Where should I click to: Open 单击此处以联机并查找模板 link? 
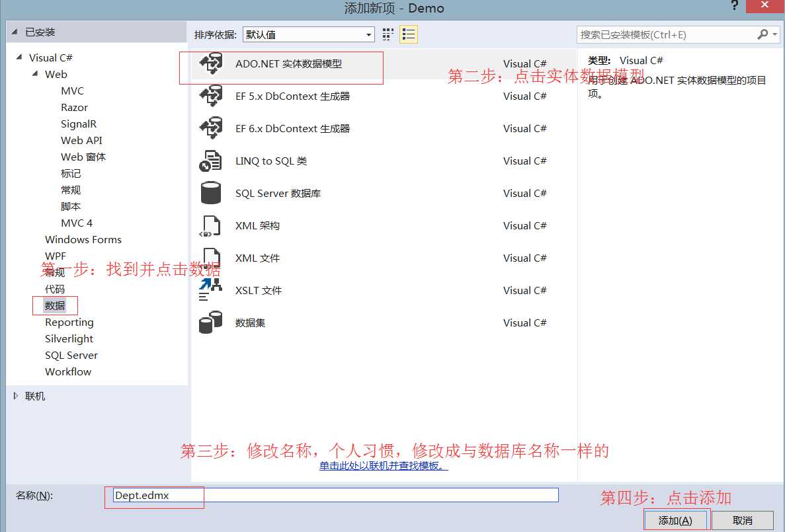[384, 466]
